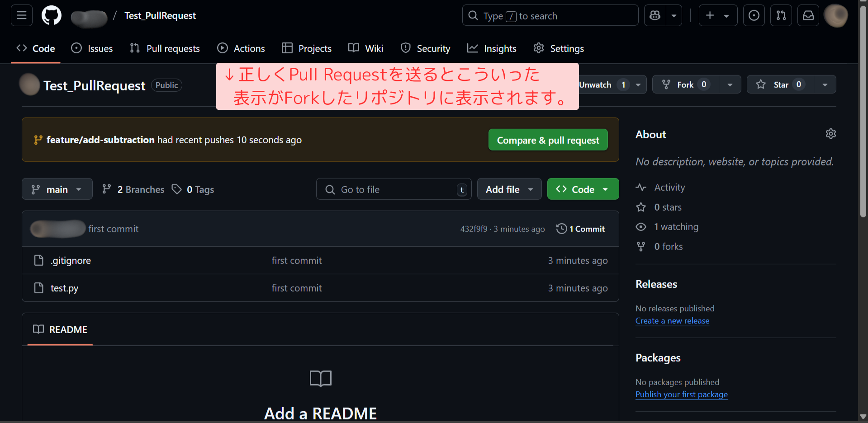The height and width of the screenshot is (423, 868).
Task: Open the user profile avatar menu
Action: [x=835, y=15]
